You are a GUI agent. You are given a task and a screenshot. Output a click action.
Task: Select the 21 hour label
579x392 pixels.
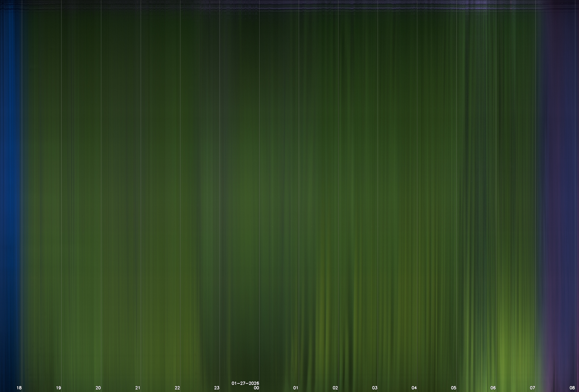click(x=138, y=388)
